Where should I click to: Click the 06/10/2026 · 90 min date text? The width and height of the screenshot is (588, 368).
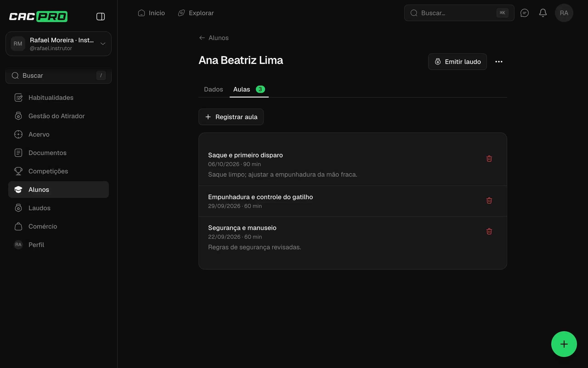(234, 164)
